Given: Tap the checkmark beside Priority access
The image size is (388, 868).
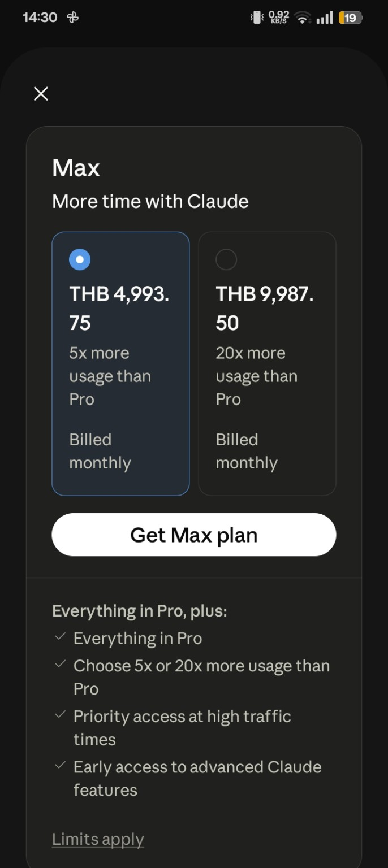Looking at the screenshot, I should click(x=60, y=715).
